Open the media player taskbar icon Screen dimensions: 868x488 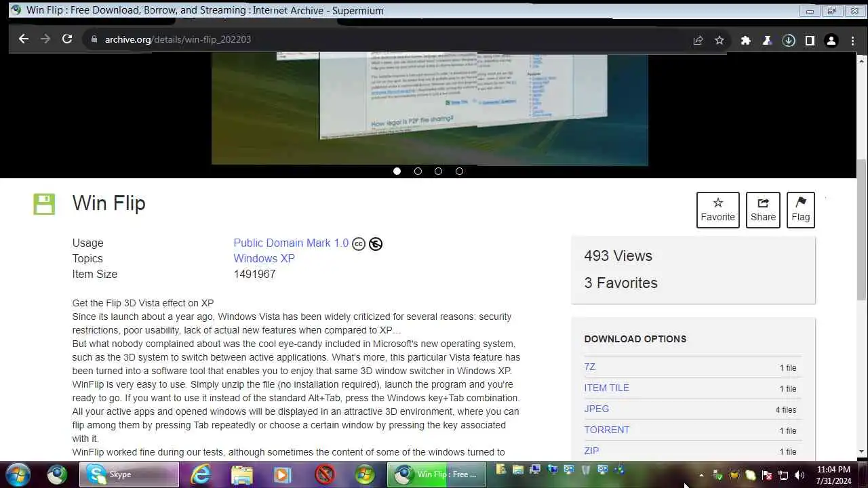pyautogui.click(x=283, y=474)
